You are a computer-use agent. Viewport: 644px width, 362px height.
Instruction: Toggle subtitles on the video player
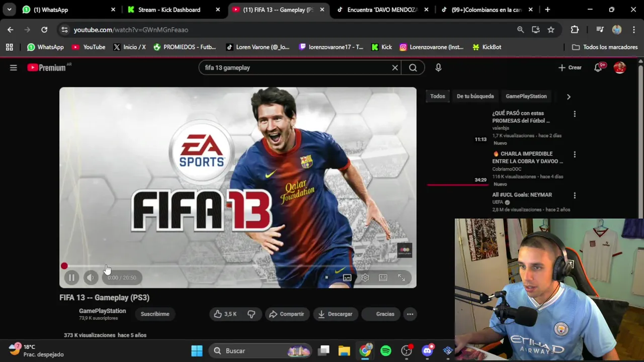(347, 278)
